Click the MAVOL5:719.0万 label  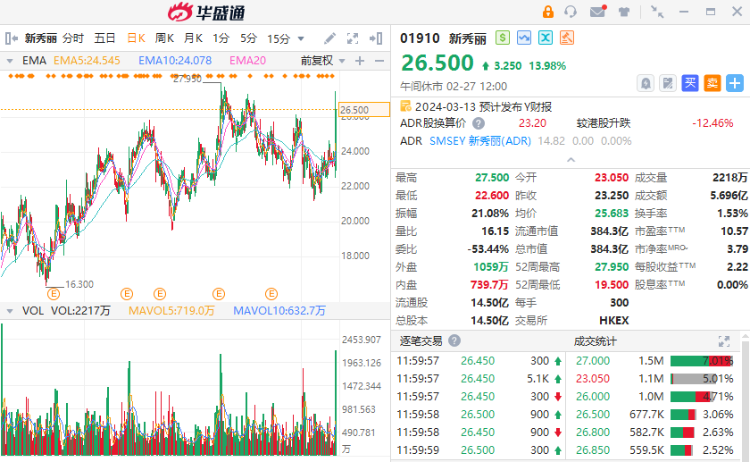(x=171, y=311)
